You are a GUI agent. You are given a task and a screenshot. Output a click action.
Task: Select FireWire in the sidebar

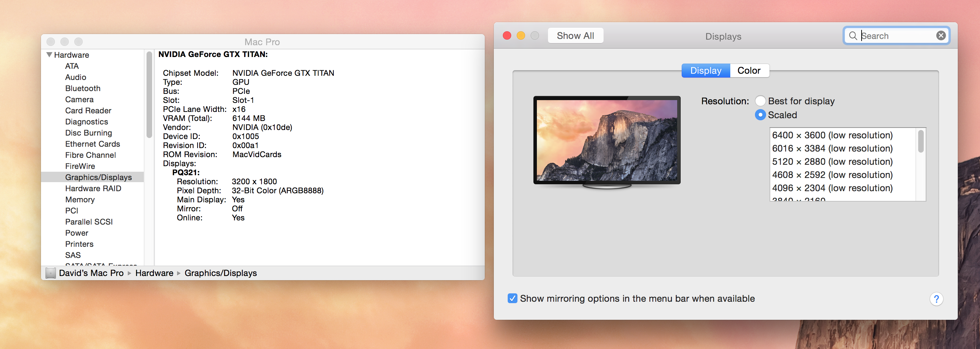[x=80, y=166]
